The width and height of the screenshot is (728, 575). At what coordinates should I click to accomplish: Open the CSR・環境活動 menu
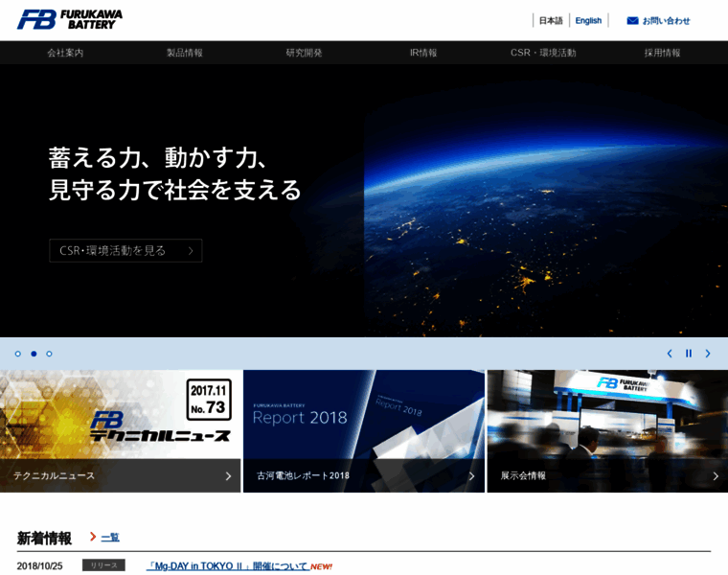(543, 53)
